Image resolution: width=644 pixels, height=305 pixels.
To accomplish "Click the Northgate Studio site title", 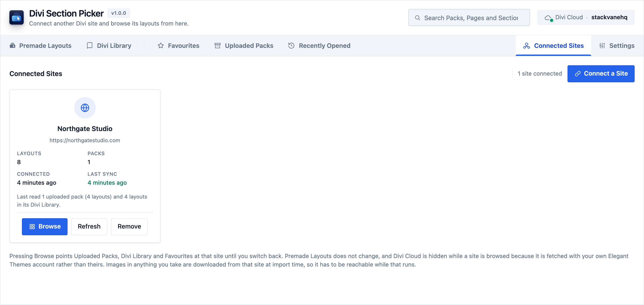I will click(x=85, y=129).
